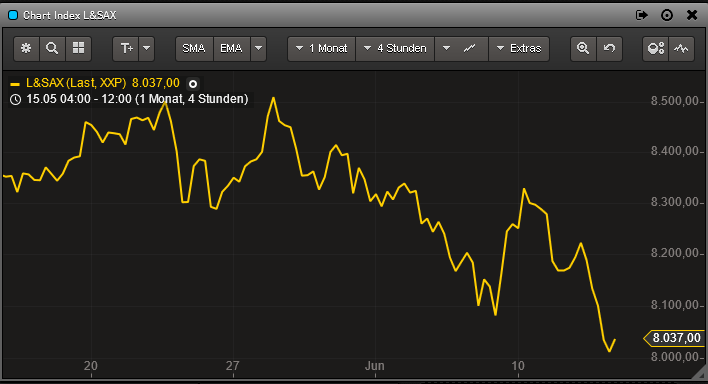708x384 pixels.
Task: Open indicator dropdown next to EMA
Action: 258,48
